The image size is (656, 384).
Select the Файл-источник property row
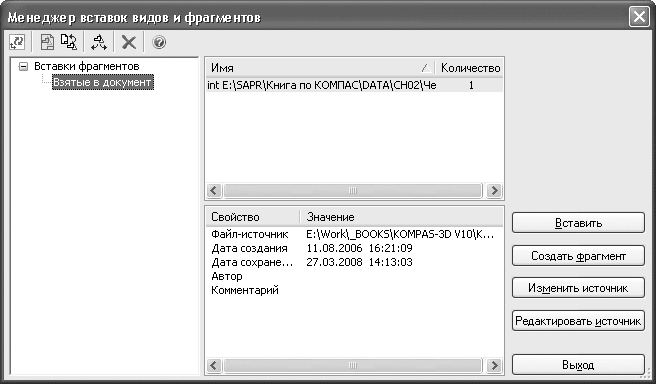tap(355, 234)
